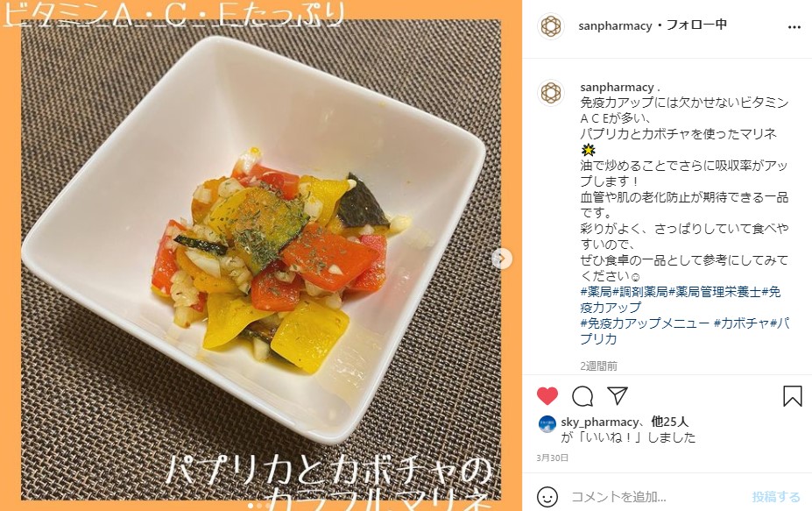Share post via paper plane icon
Image resolution: width=812 pixels, height=511 pixels.
click(618, 395)
